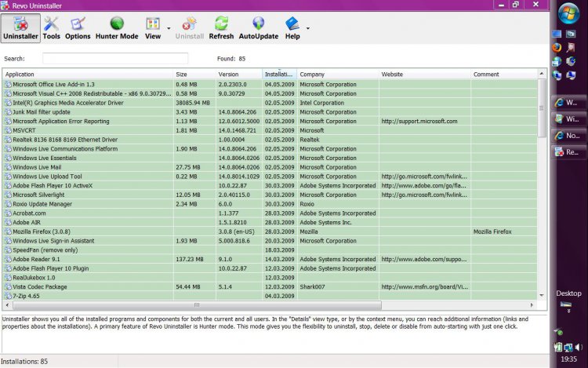Click the Microsoft Silverlight row icon

click(8, 195)
